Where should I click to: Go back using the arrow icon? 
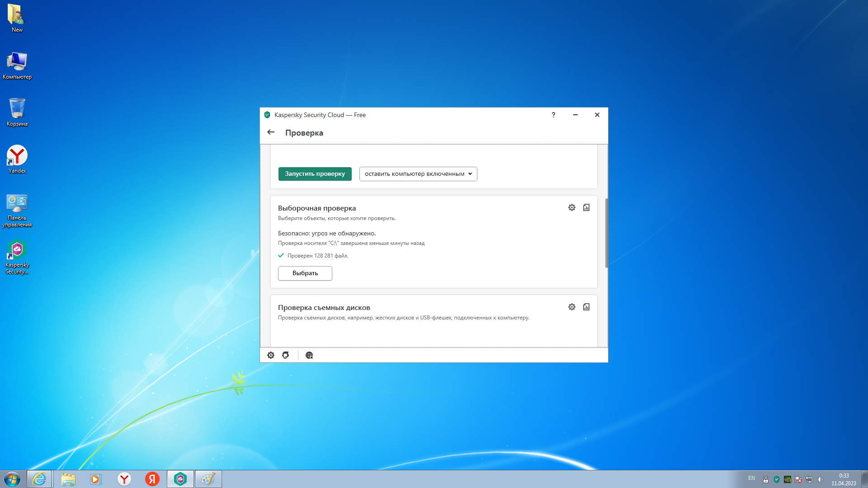tap(271, 132)
